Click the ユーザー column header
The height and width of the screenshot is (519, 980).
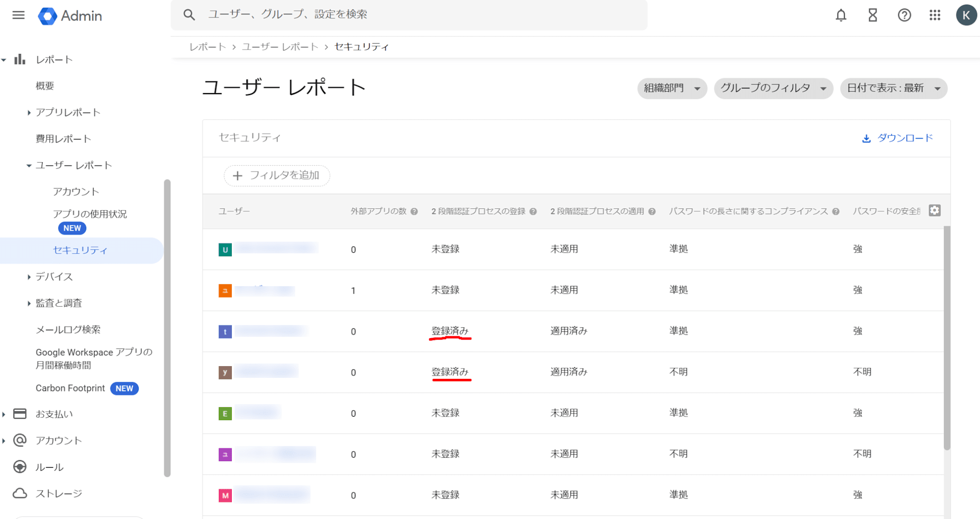(234, 211)
